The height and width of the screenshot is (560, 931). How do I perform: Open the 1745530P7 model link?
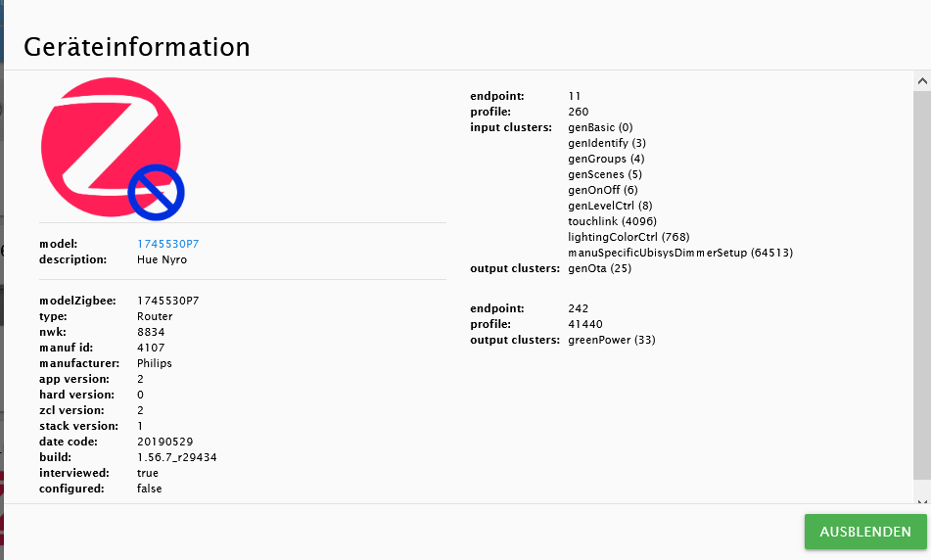coord(168,244)
